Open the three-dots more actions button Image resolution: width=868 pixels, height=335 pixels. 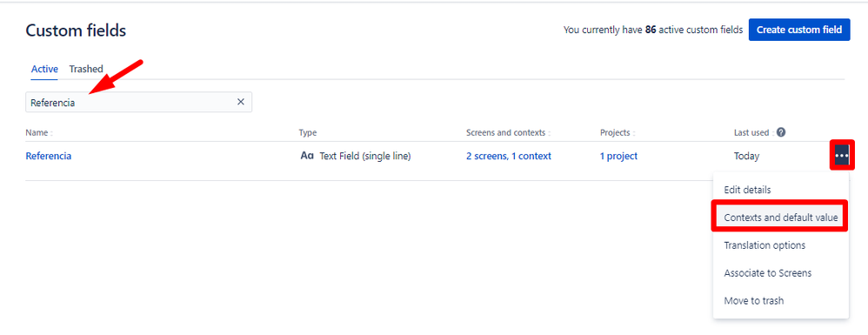(x=841, y=156)
